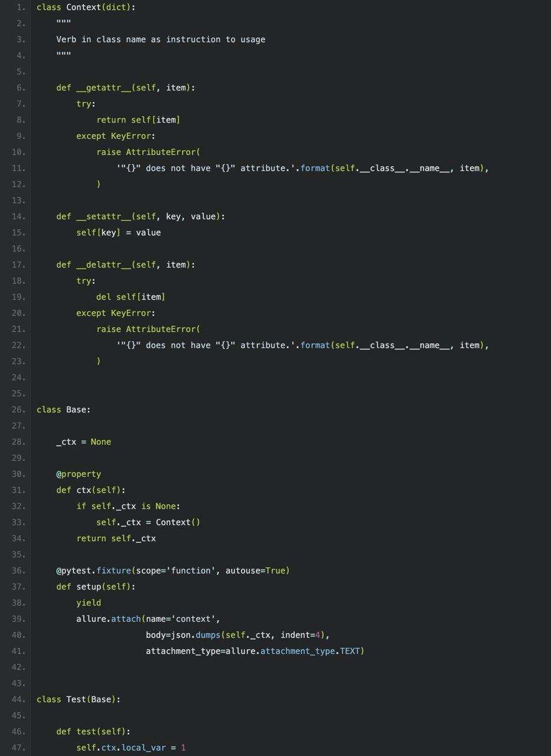Click the 'class Test(Base):' declaration
This screenshot has height=756, width=551.
[79, 700]
